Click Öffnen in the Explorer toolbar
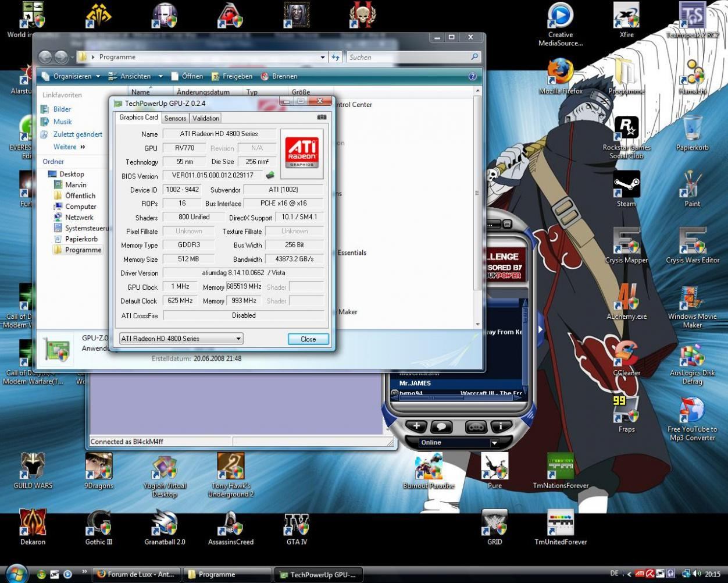This screenshot has height=583, width=728. [x=187, y=76]
